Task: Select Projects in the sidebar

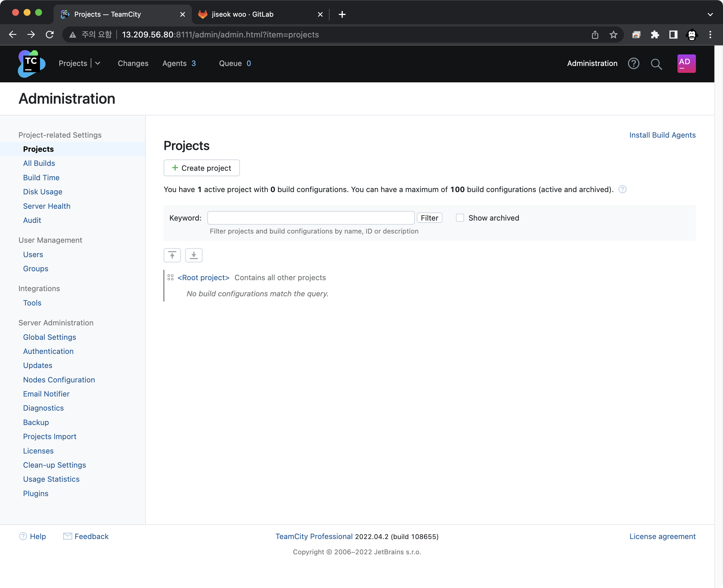Action: pos(39,149)
